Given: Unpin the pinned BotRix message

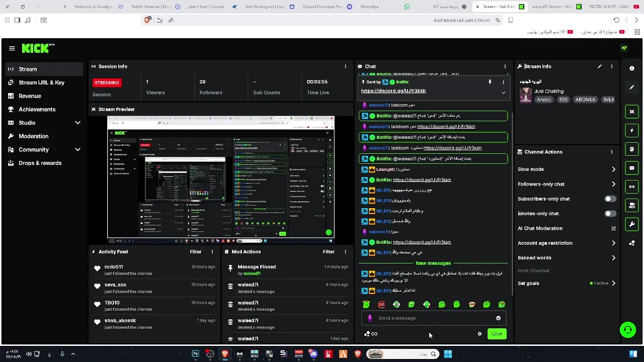Looking at the screenshot, I should pos(490,82).
